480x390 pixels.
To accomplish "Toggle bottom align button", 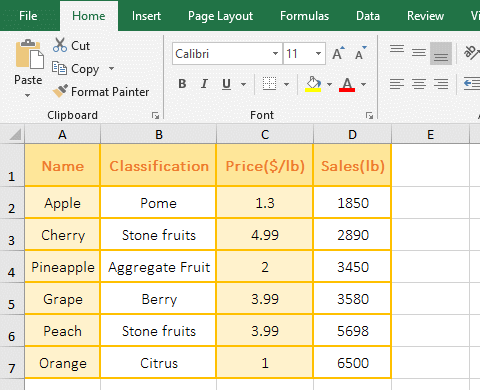I will (441, 53).
